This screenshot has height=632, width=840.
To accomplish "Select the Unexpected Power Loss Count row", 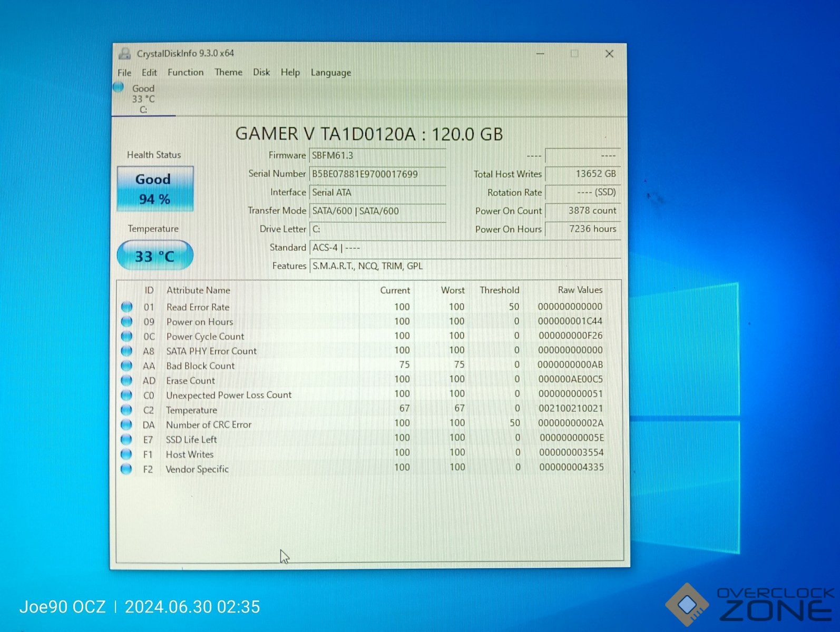I will (228, 395).
